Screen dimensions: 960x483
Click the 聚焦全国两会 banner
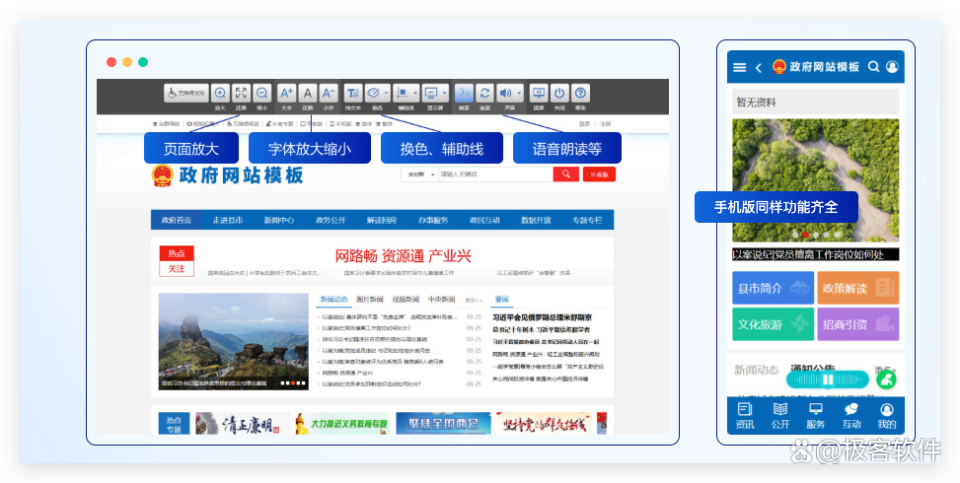(443, 424)
